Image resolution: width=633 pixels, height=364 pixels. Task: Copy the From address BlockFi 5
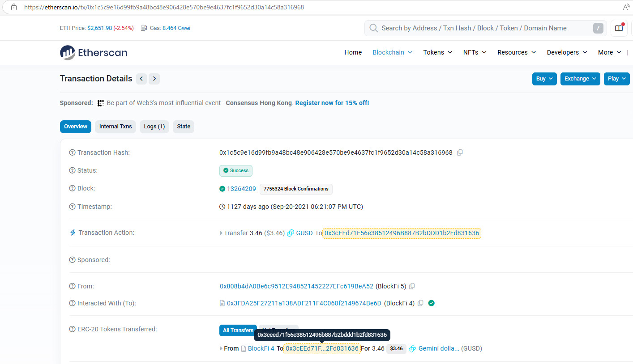(x=412, y=286)
